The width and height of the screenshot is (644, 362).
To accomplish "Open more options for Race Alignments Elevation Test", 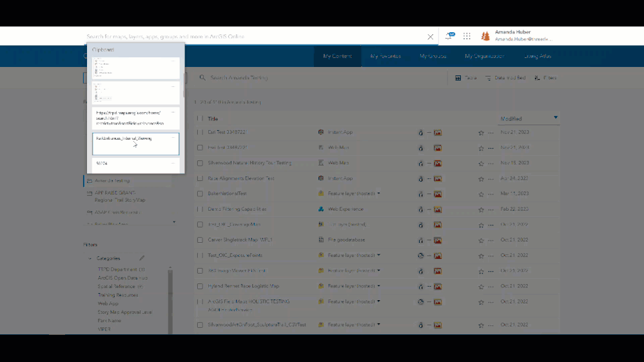I will click(x=491, y=179).
